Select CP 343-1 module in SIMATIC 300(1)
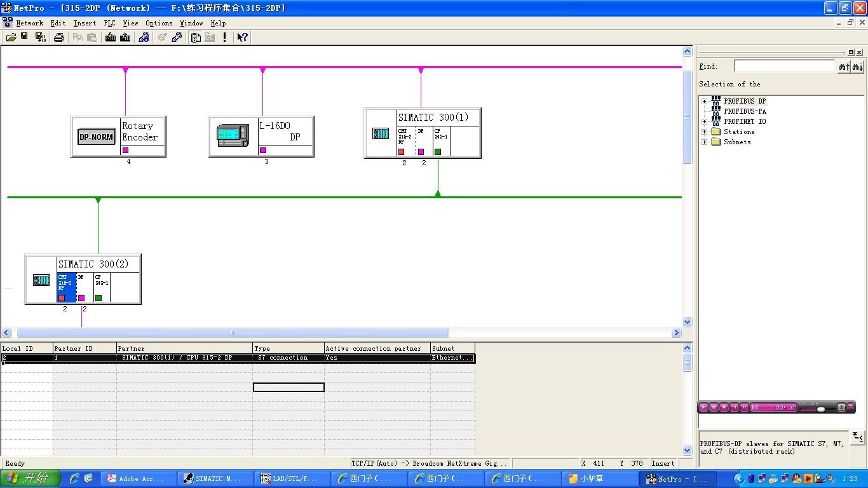The height and width of the screenshot is (488, 868). click(442, 141)
